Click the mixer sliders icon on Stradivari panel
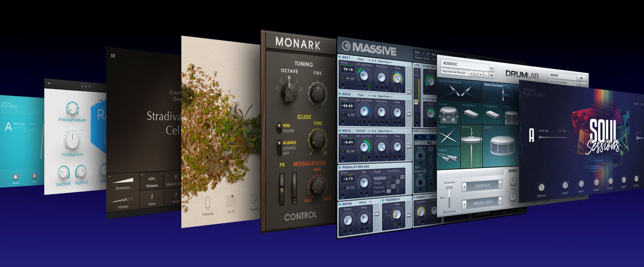Image resolution: width=644 pixels, height=267 pixels. [113, 56]
